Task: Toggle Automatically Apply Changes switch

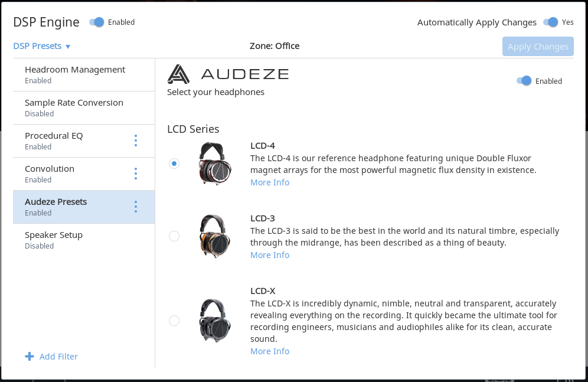Action: click(550, 22)
